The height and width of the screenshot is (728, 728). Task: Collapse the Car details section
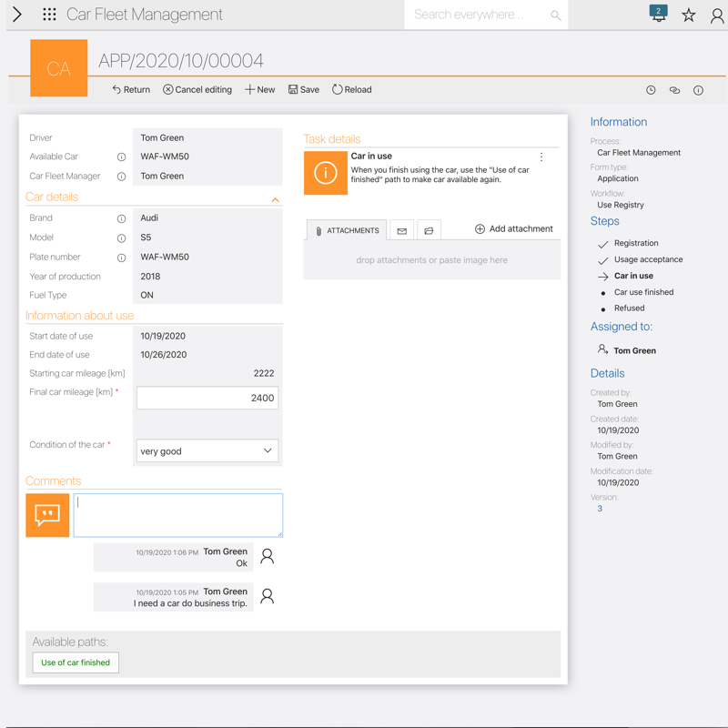pyautogui.click(x=275, y=199)
